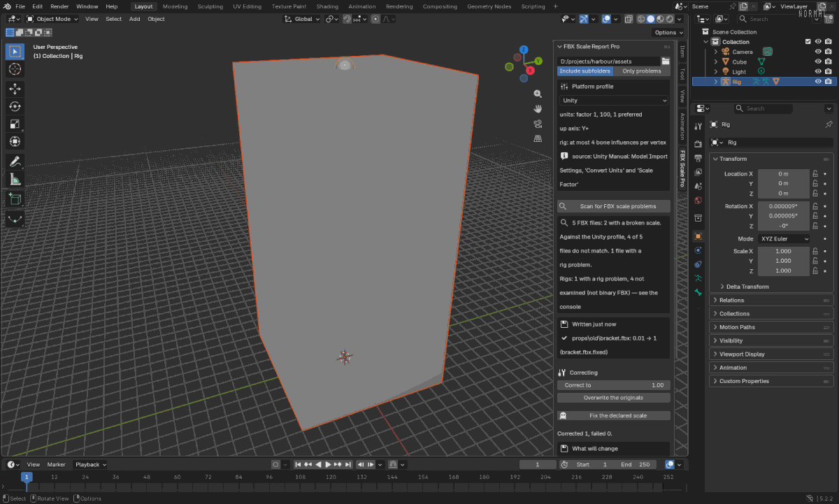
Task: Open the Unity platform profile dropdown
Action: click(613, 101)
